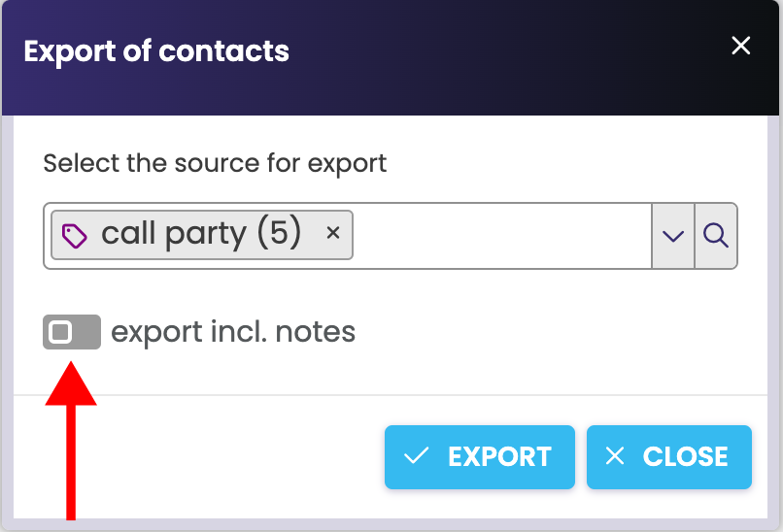Toggle the export incl. notes switch
This screenshot has height=532, width=783.
[72, 332]
